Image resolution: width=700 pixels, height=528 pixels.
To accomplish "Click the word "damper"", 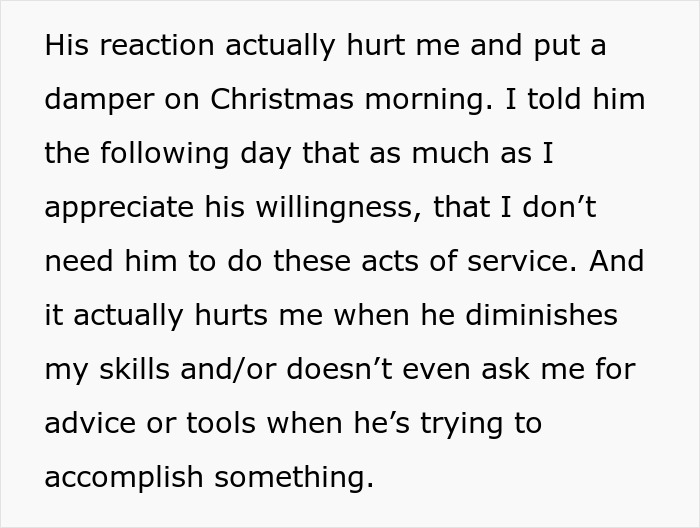I will click(x=100, y=101).
